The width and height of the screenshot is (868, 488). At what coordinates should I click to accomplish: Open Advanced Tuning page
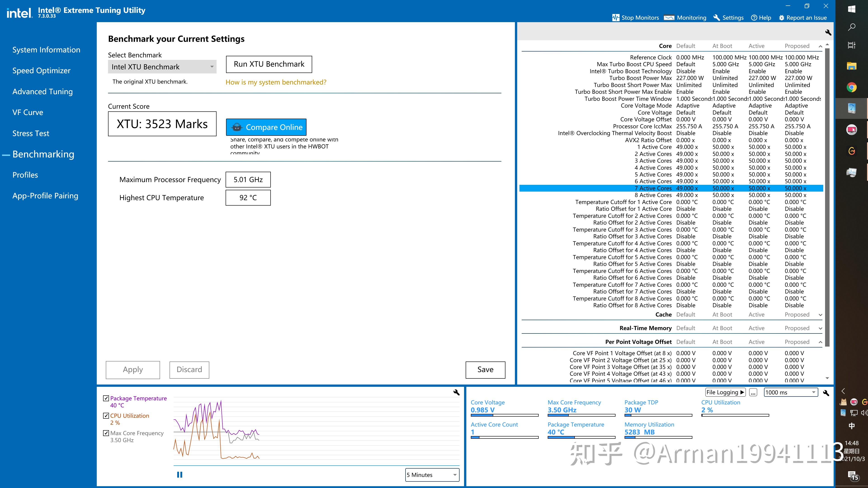coord(42,91)
